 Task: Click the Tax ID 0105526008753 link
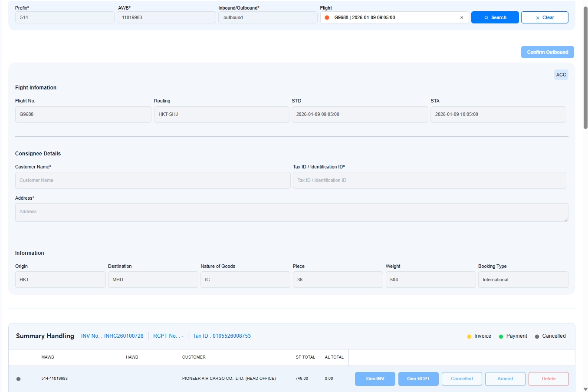222,336
